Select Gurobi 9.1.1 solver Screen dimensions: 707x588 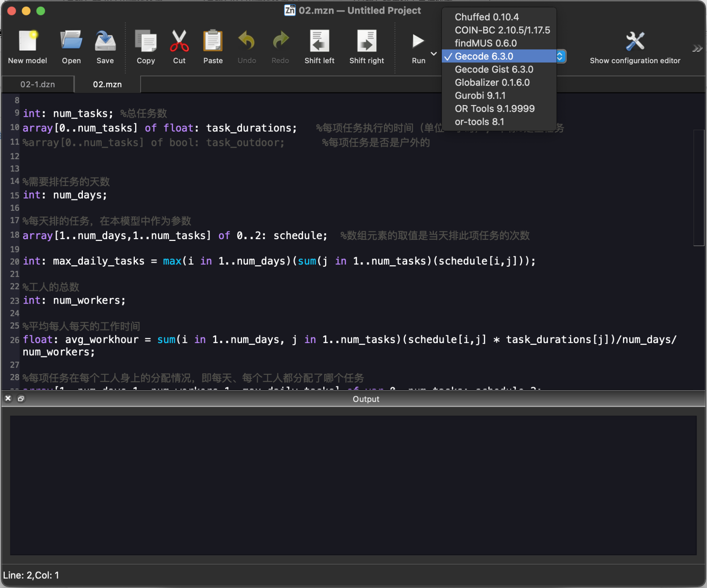pos(499,95)
